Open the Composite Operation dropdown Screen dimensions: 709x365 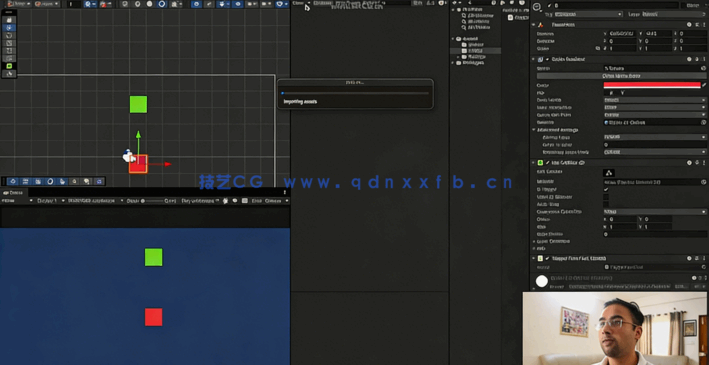655,212
